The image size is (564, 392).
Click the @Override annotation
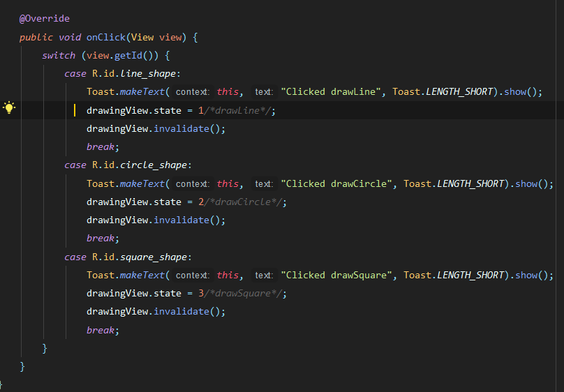[44, 19]
